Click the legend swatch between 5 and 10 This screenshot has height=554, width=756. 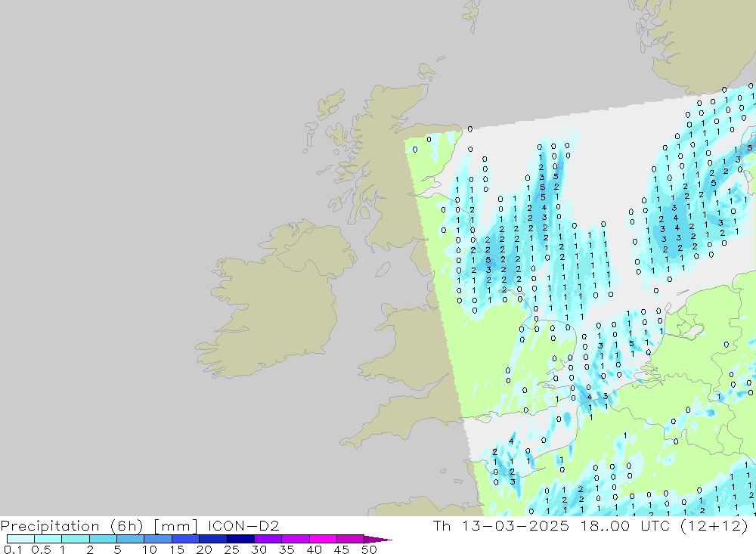pos(131,539)
